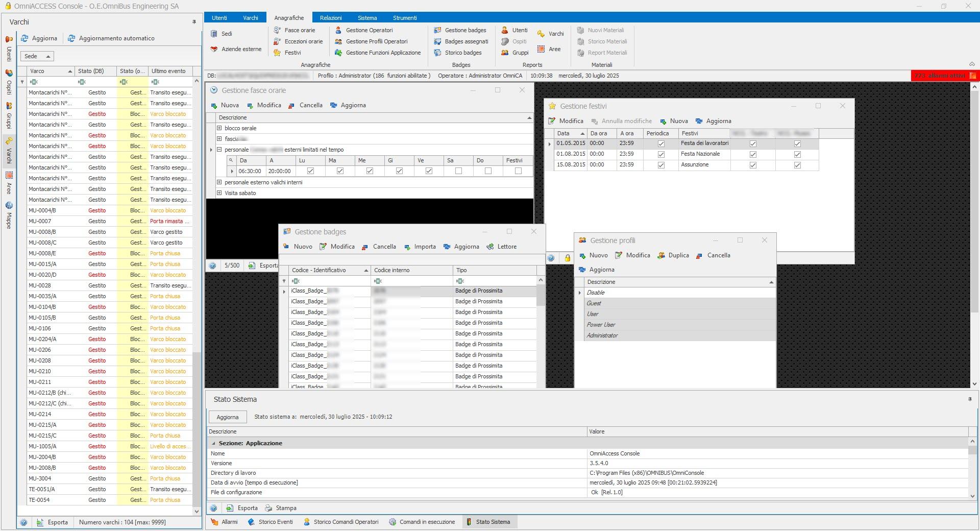This screenshot has height=531, width=980.
Task: Click Varco column filter field
Action: [51, 82]
